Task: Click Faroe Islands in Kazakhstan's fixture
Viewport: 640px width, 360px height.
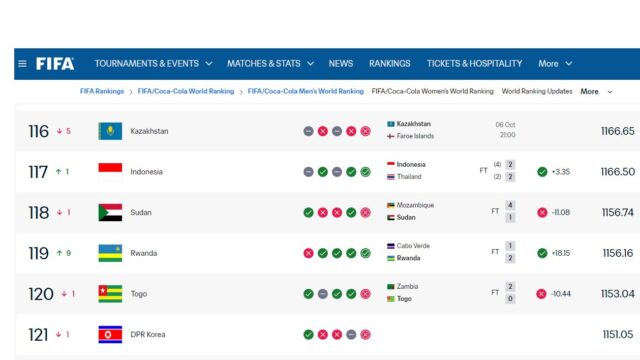Action: coord(415,136)
